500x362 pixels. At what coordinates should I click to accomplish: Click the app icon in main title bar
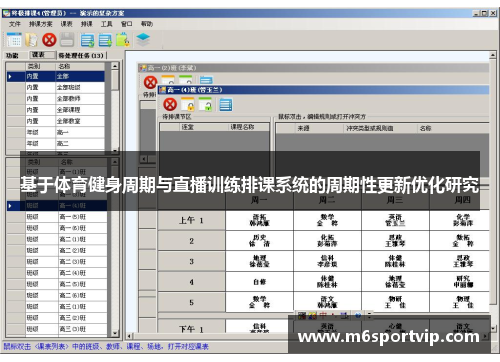[x=6, y=13]
